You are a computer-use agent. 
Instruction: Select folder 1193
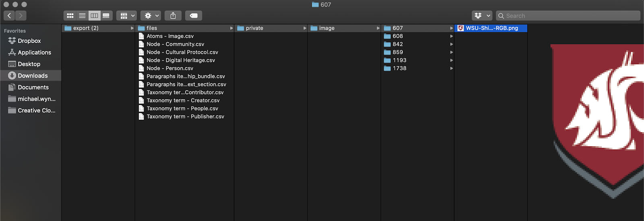pos(418,60)
